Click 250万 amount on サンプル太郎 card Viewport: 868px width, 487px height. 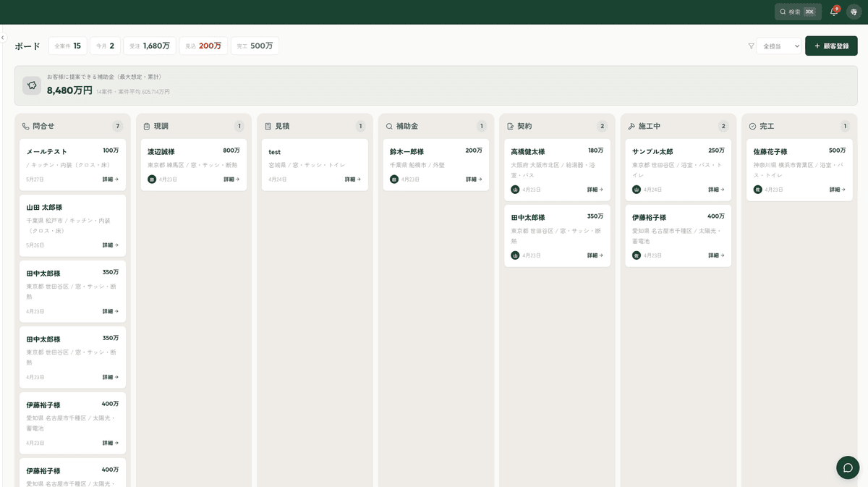click(x=716, y=151)
